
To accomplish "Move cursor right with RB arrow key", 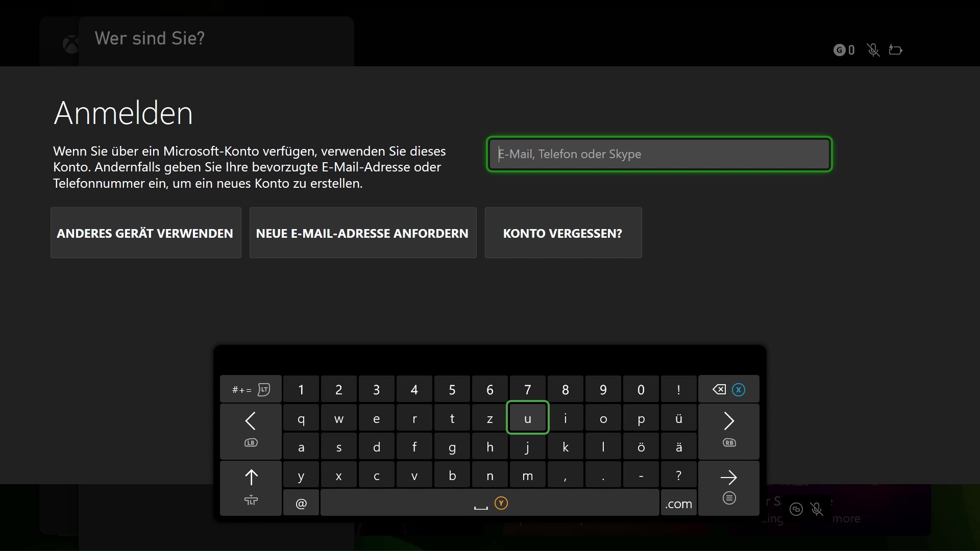I will coord(729,432).
